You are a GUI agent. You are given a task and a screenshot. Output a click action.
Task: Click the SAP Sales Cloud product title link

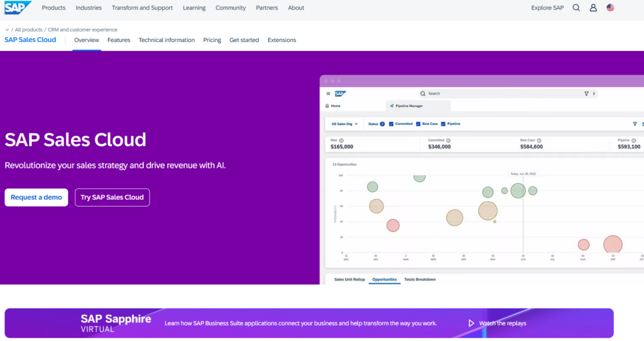[30, 40]
